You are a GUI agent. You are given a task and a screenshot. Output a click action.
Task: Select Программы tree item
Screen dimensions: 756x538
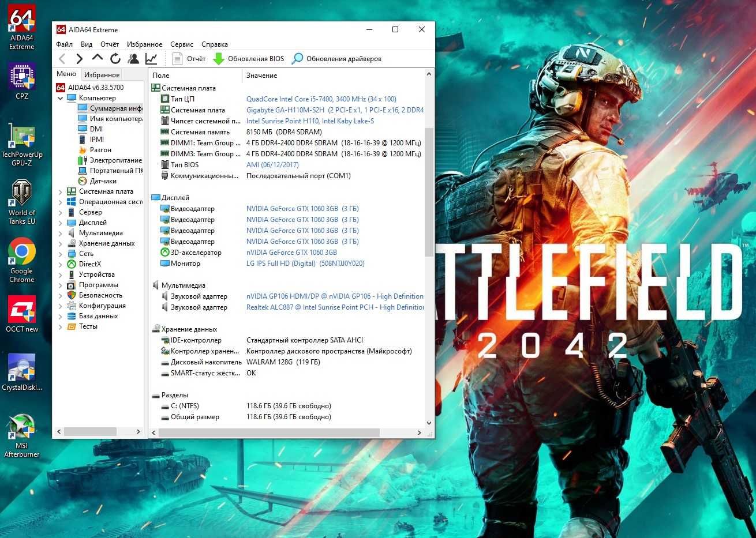pos(92,285)
